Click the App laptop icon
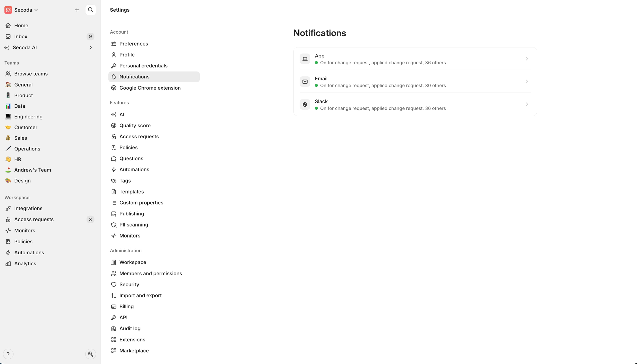The image size is (637, 364). pyautogui.click(x=305, y=59)
